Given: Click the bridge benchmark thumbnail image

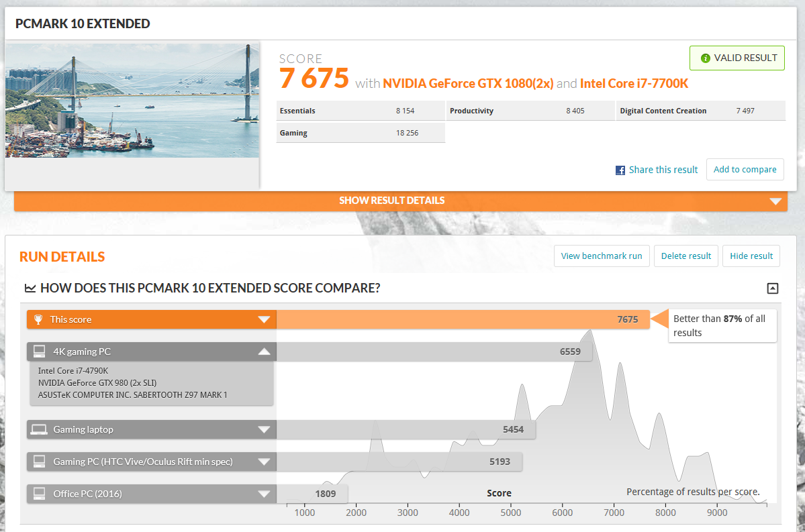Looking at the screenshot, I should coord(132,100).
